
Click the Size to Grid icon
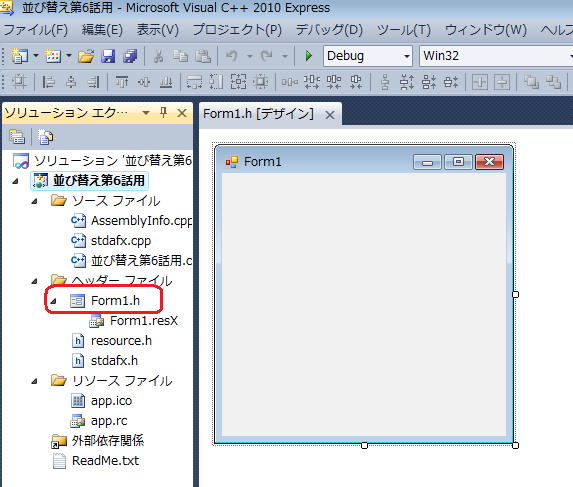pyautogui.click(x=260, y=82)
